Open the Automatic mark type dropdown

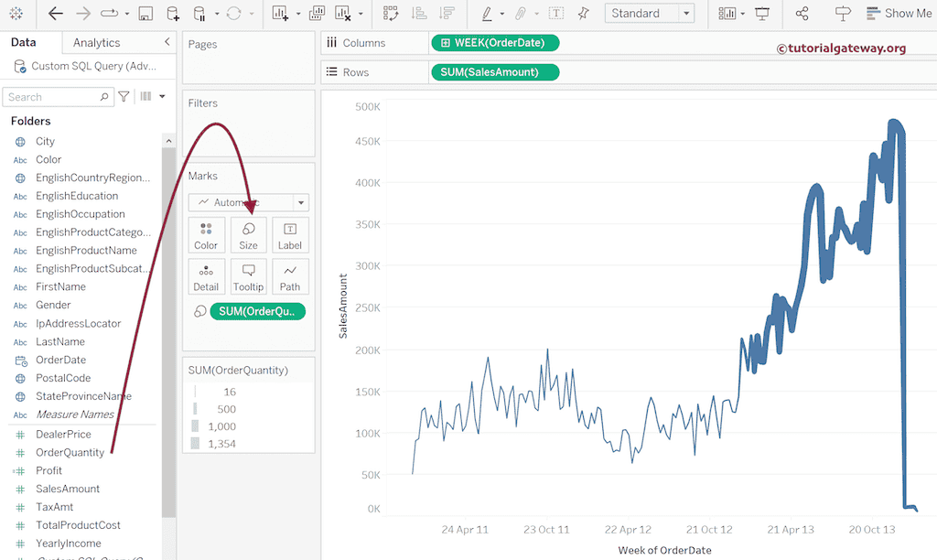(300, 202)
